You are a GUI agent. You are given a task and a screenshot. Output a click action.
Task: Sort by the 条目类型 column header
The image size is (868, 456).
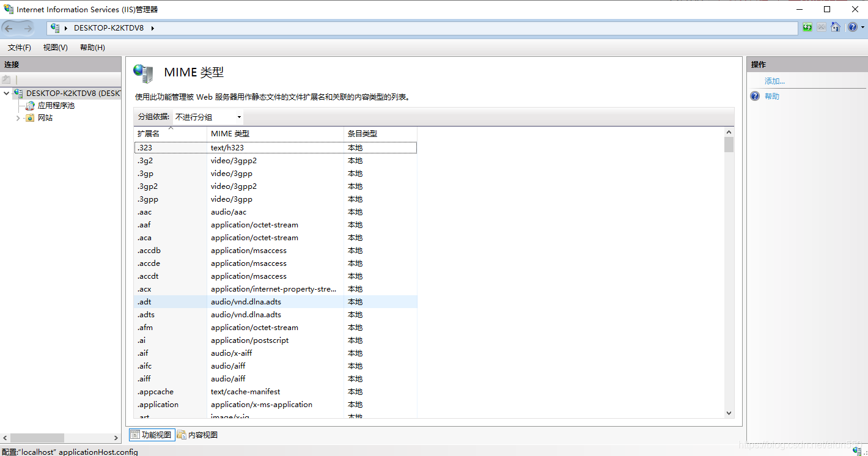[380, 133]
